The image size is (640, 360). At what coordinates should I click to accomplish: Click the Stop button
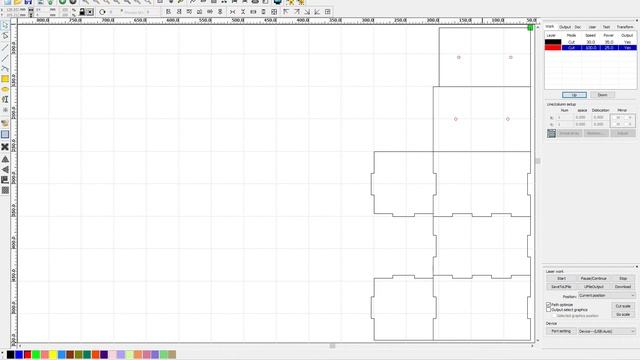pyautogui.click(x=623, y=278)
